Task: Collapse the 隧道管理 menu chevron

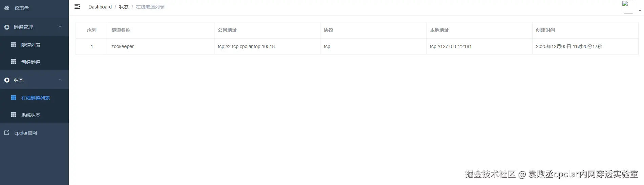Action: [60, 27]
